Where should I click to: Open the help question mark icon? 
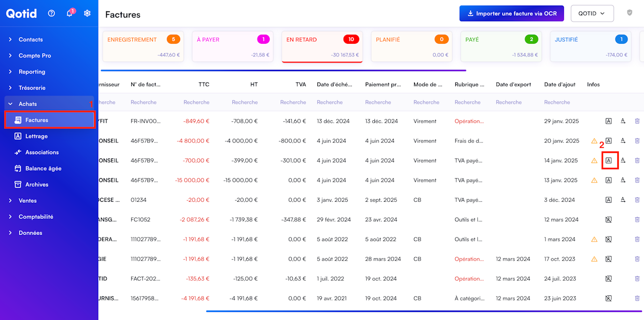coord(51,14)
